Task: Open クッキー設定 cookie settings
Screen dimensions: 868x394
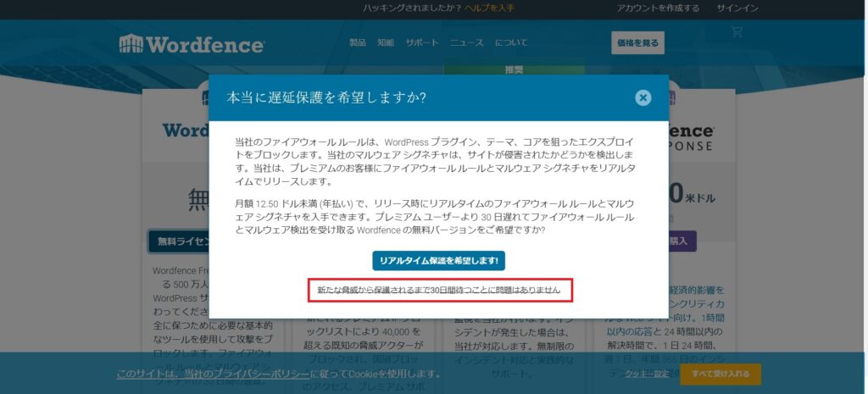Action: click(x=647, y=374)
